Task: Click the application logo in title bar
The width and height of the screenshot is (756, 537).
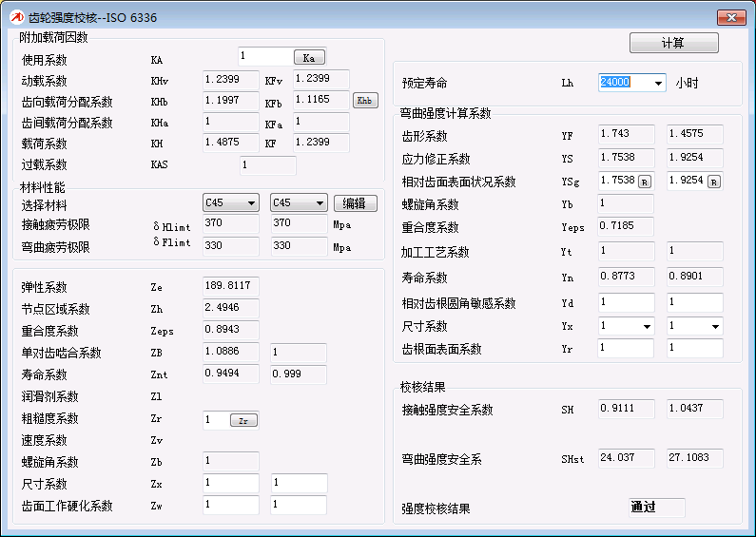Action: [x=17, y=17]
